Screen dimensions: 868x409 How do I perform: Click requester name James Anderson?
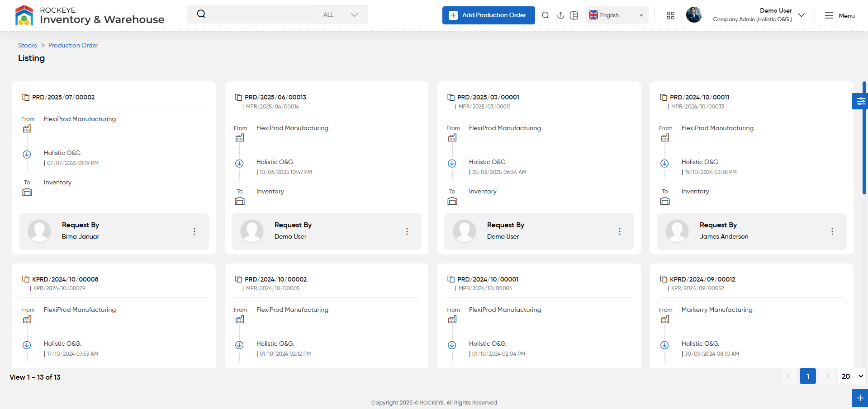(x=724, y=236)
